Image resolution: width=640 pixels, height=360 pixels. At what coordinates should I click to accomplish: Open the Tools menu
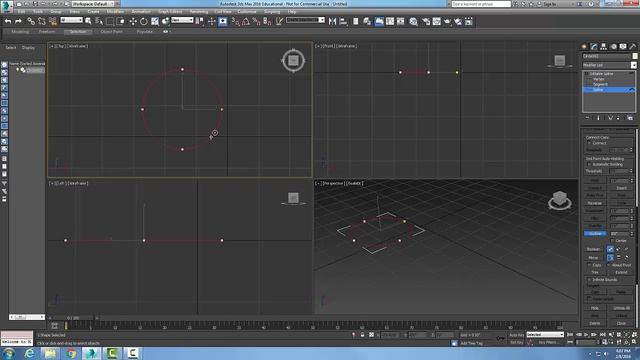click(38, 12)
